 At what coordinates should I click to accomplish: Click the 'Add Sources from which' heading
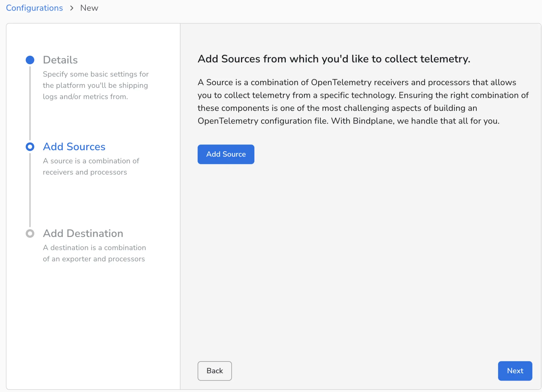[334, 59]
